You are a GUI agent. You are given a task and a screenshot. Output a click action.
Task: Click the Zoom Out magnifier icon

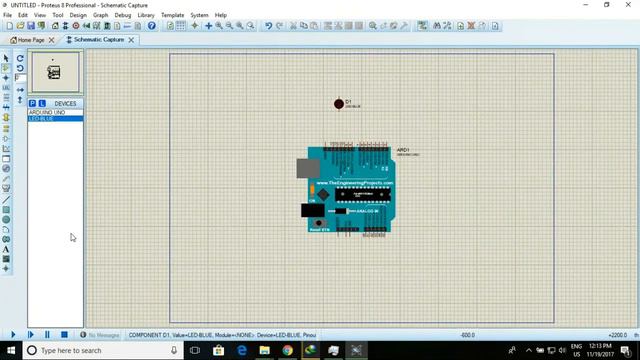[229, 26]
